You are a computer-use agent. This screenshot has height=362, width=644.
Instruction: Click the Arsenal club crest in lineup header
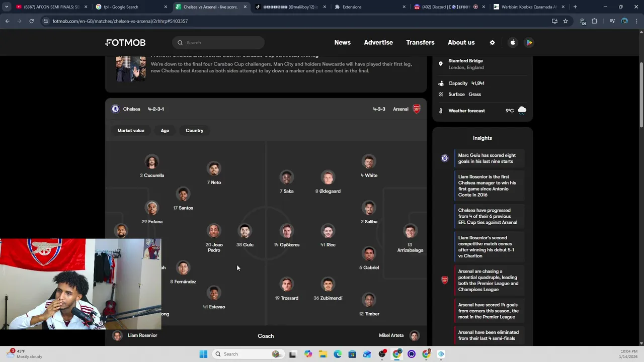click(417, 109)
